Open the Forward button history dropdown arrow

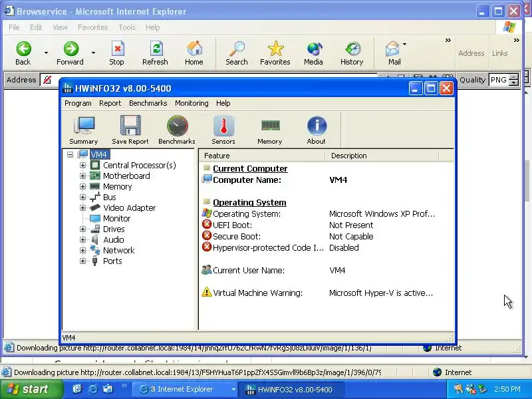pyautogui.click(x=93, y=53)
